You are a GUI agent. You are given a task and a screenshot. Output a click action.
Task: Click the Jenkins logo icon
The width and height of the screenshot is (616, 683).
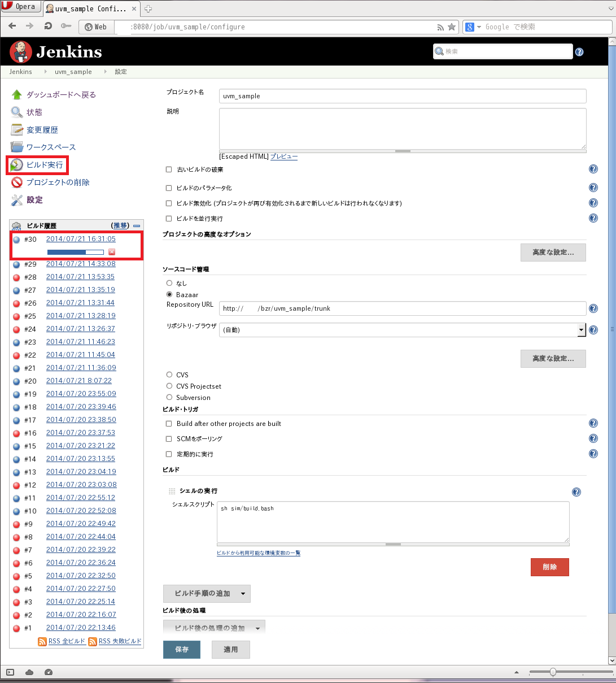point(21,52)
